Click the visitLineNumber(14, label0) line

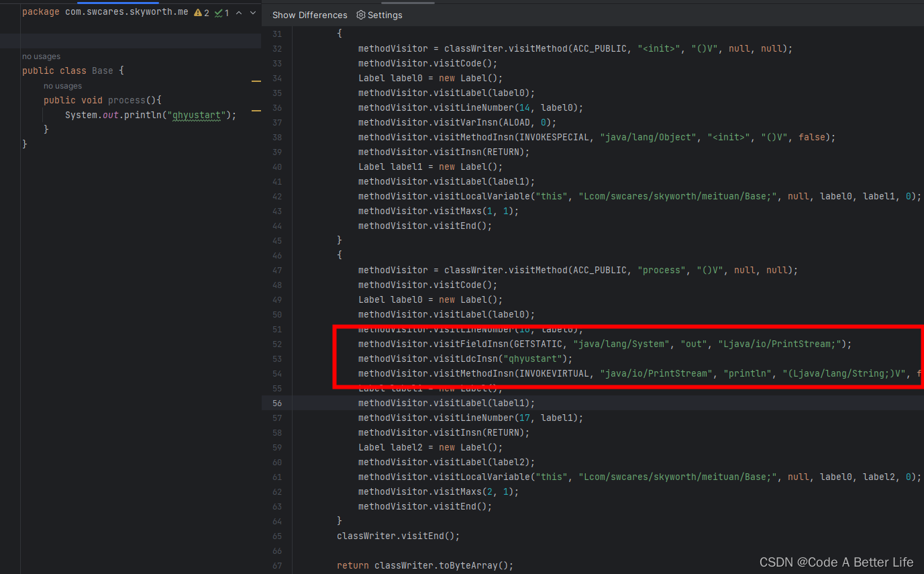tap(470, 108)
